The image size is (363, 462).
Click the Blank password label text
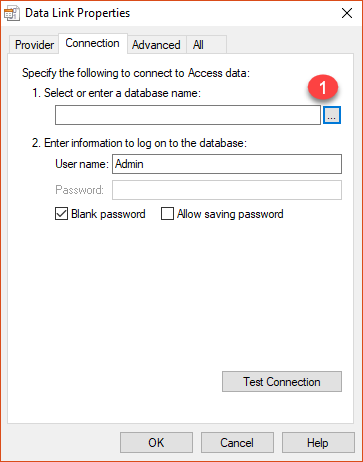(x=108, y=214)
